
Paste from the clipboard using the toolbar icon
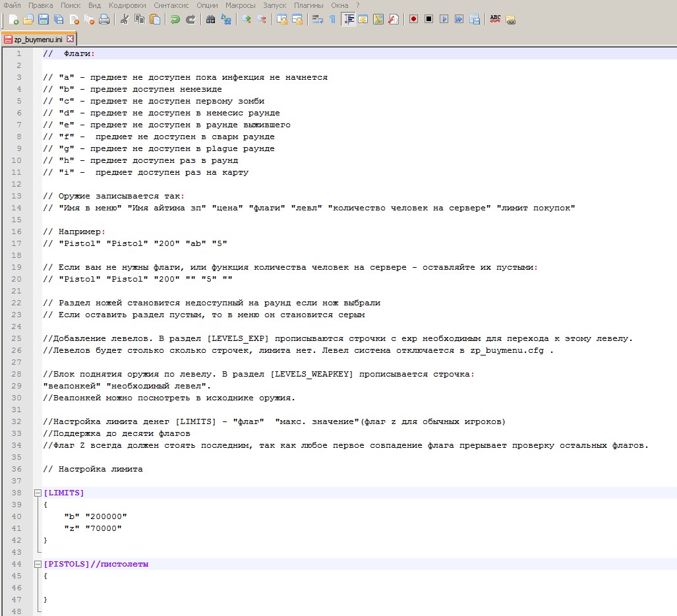click(155, 19)
